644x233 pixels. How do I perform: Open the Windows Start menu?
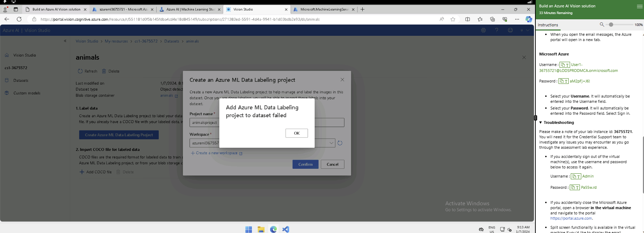coord(249,229)
